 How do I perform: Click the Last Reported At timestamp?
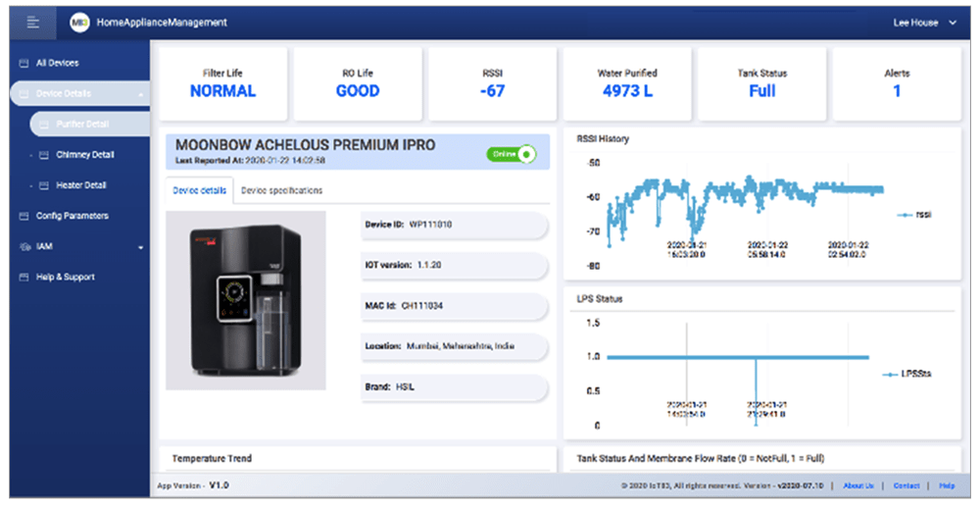tap(250, 161)
